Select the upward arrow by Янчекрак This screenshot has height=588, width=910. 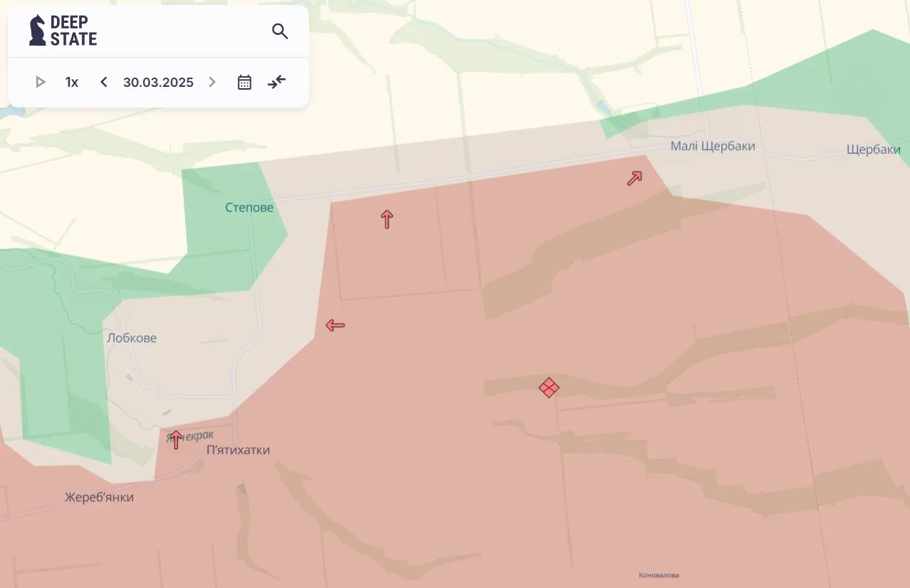pos(175,440)
